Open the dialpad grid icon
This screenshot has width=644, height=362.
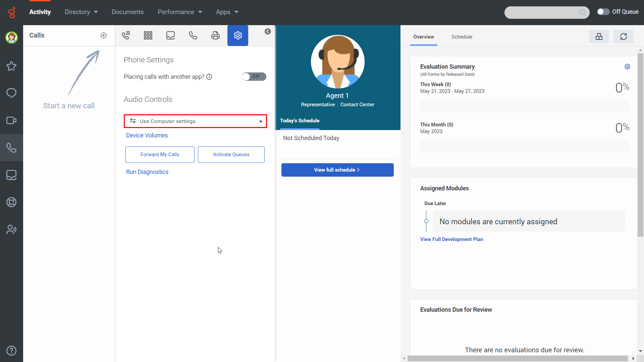(148, 36)
